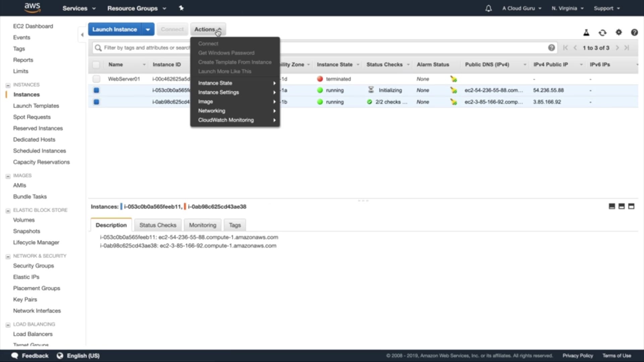Open the Privacy Policy link
644x362 pixels.
point(578,356)
